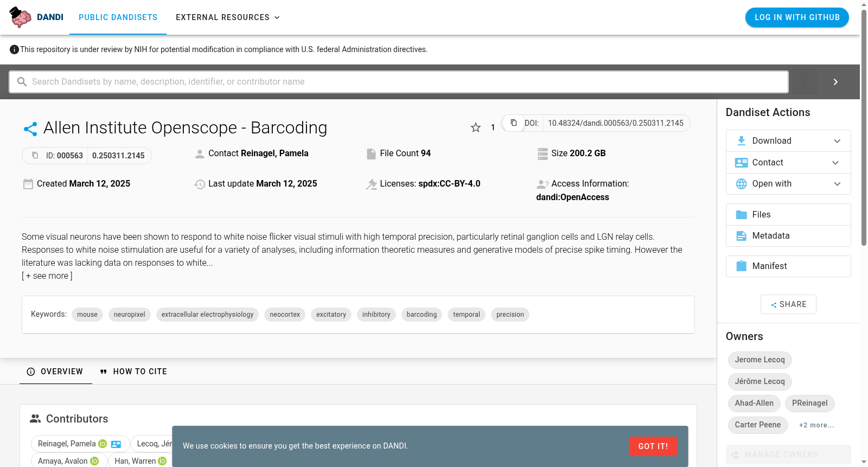
Task: Expand the Open with dropdown chevron
Action: tap(837, 184)
